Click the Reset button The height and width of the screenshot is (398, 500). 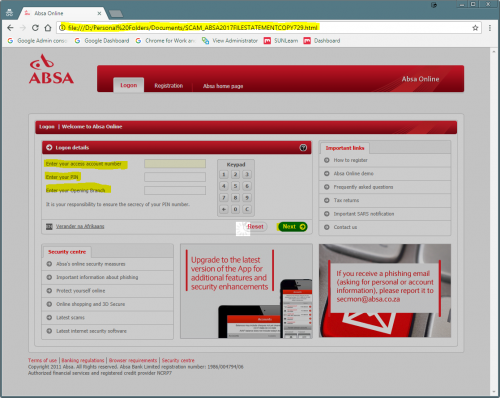255,227
